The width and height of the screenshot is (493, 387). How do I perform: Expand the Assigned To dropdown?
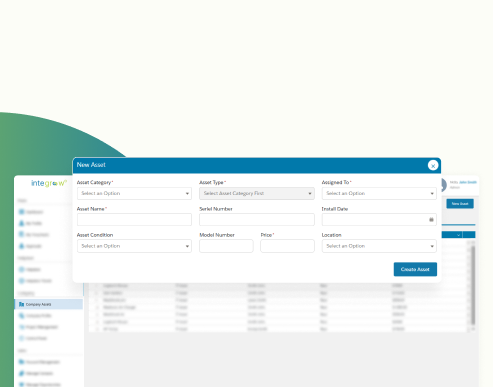[379, 193]
